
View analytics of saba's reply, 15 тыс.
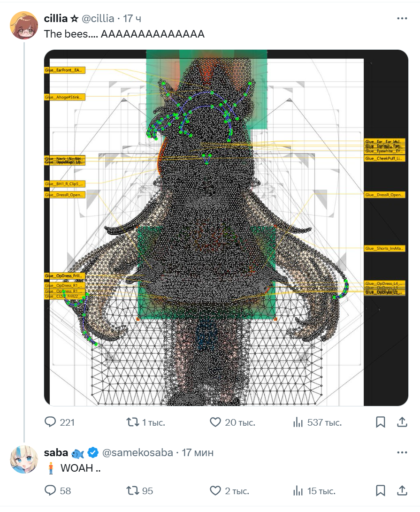coord(314,490)
